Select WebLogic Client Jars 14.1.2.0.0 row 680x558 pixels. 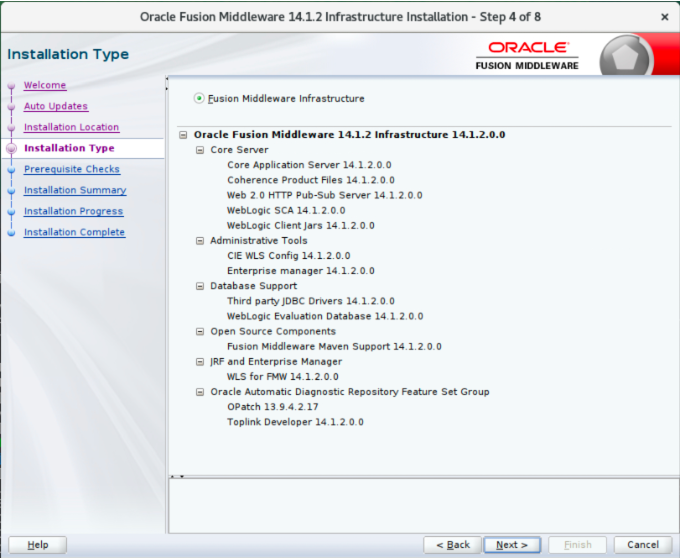coord(301,226)
